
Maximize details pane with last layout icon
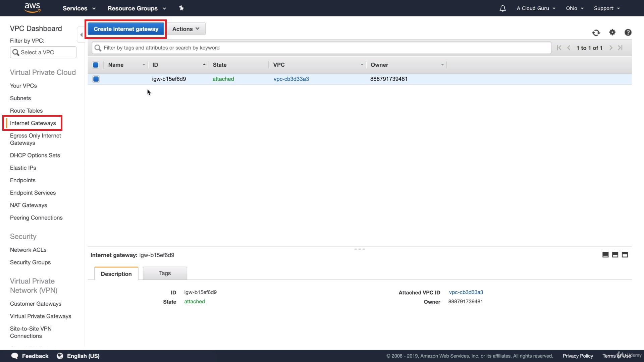(625, 255)
